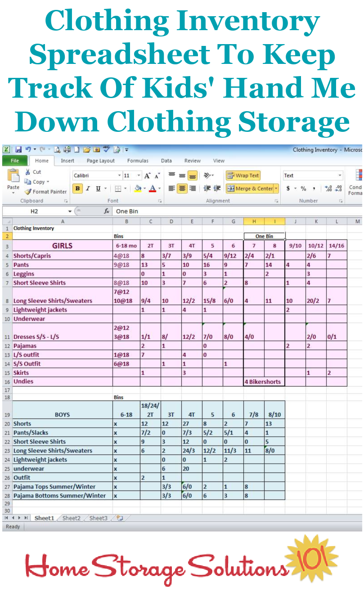Open the green File menu button
This screenshot has width=364, height=594.
[x=14, y=161]
